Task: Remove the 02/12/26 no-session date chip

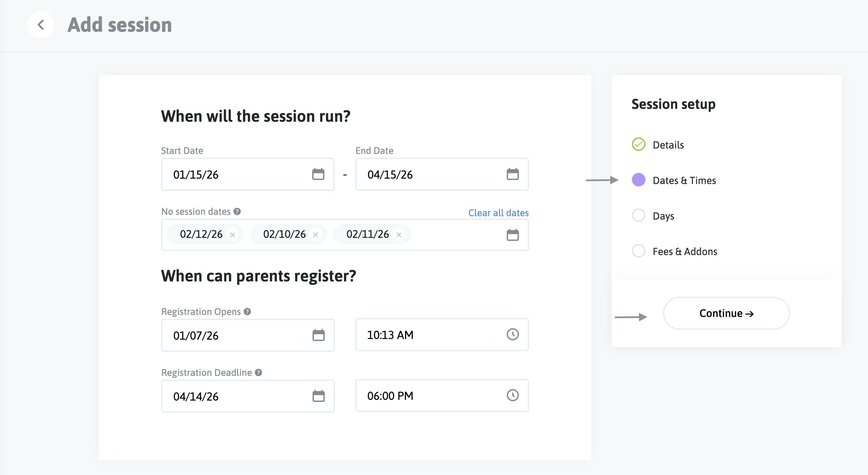Action: [232, 235]
